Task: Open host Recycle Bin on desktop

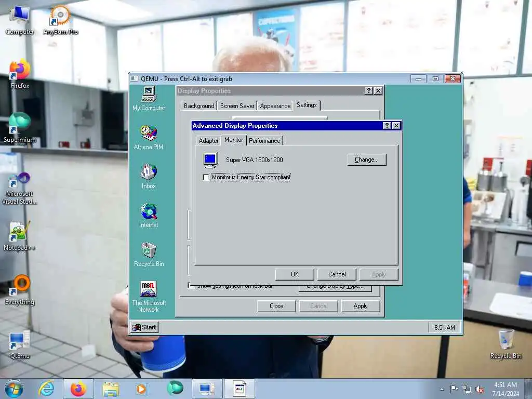Action: (506, 344)
